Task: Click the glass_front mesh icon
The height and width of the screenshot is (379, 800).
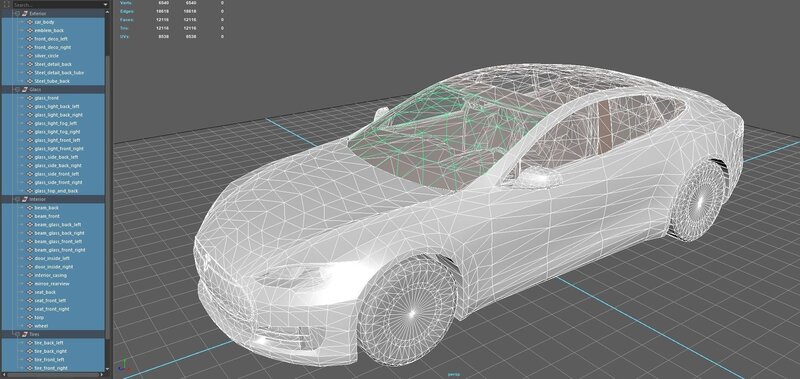Action: (x=30, y=98)
